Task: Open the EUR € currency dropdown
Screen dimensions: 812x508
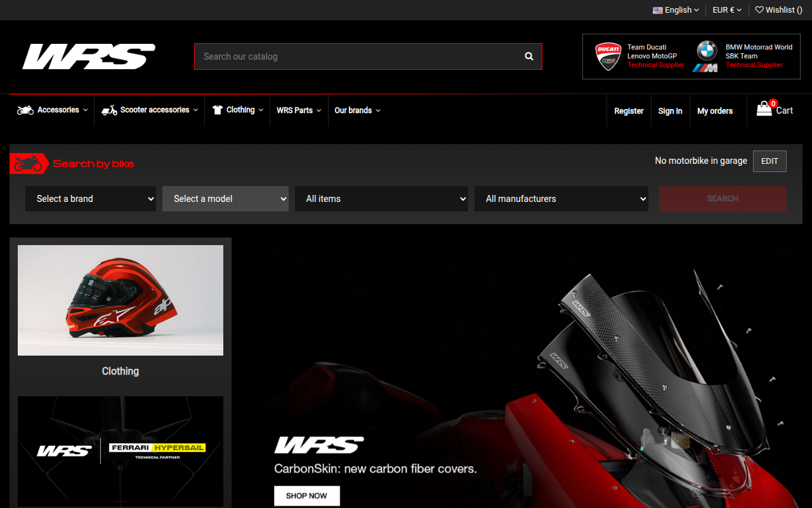Action: point(727,10)
